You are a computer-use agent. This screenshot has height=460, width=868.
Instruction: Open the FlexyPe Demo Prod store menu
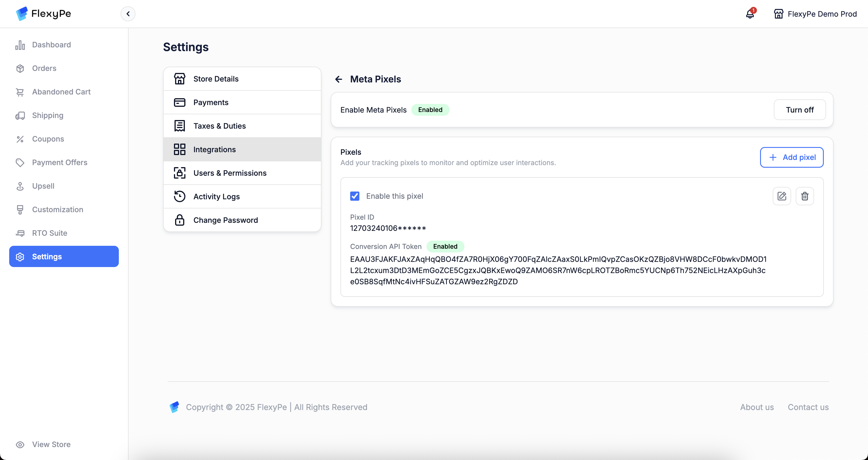tap(822, 14)
